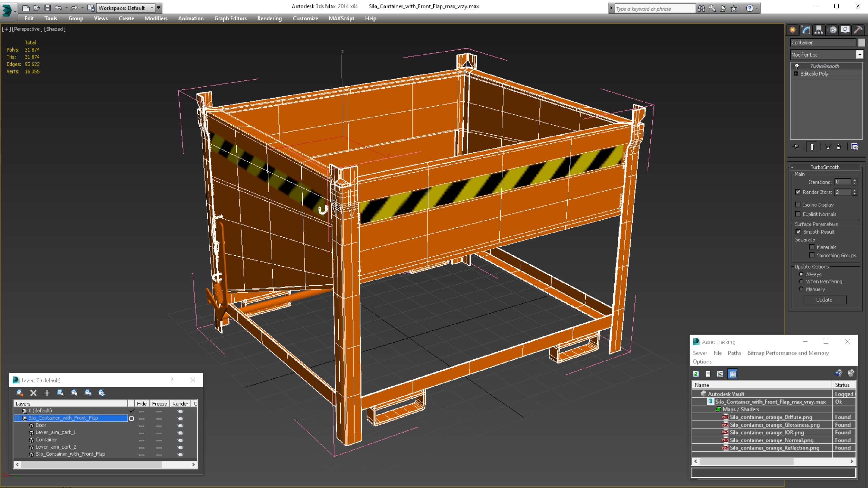Open the Utilities panel hammer icon
Image resolution: width=868 pixels, height=488 pixels.
point(858,30)
